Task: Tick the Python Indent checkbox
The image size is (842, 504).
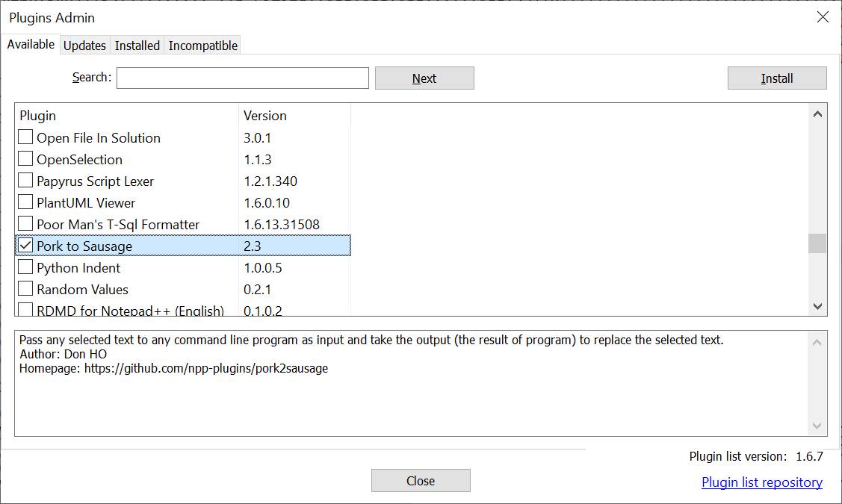Action: [25, 267]
